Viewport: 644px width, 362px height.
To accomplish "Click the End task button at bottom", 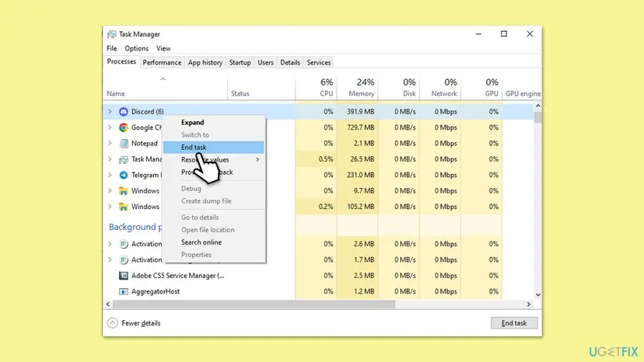I will click(514, 323).
